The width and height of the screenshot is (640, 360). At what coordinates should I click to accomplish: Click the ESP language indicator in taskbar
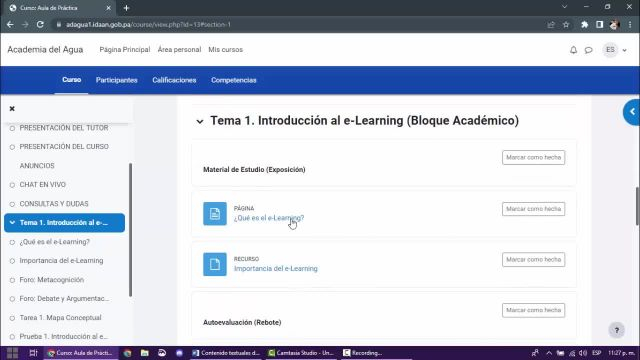597,353
